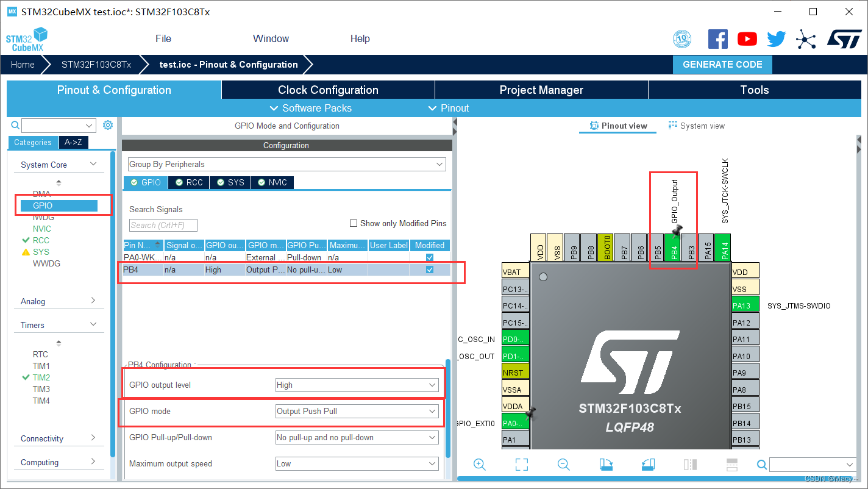Click the category search magnifier icon
This screenshot has height=489, width=868.
(15, 125)
